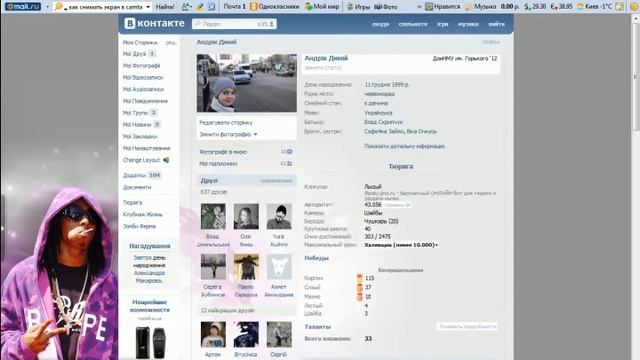
Task: Click the VK Пошук search field
Action: click(234, 24)
